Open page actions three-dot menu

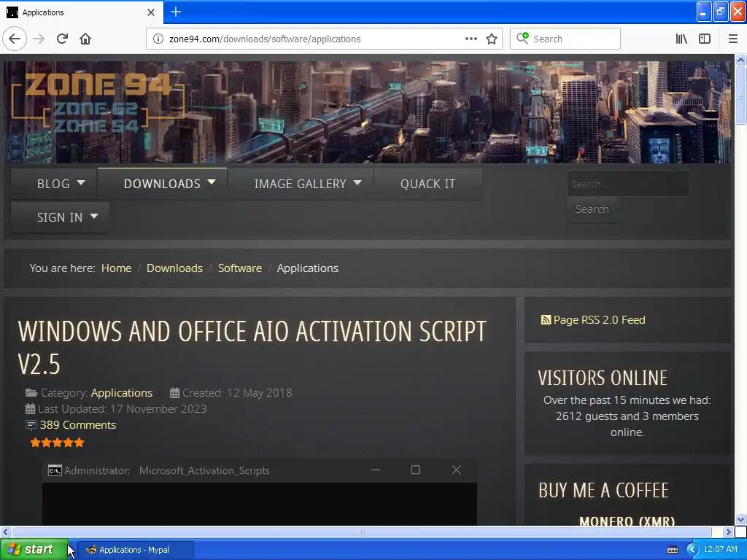471,39
